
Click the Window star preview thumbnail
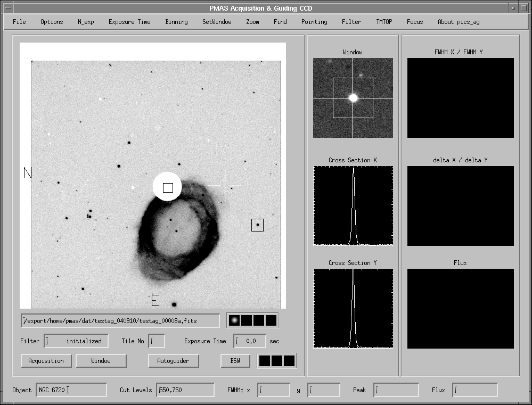coord(353,98)
